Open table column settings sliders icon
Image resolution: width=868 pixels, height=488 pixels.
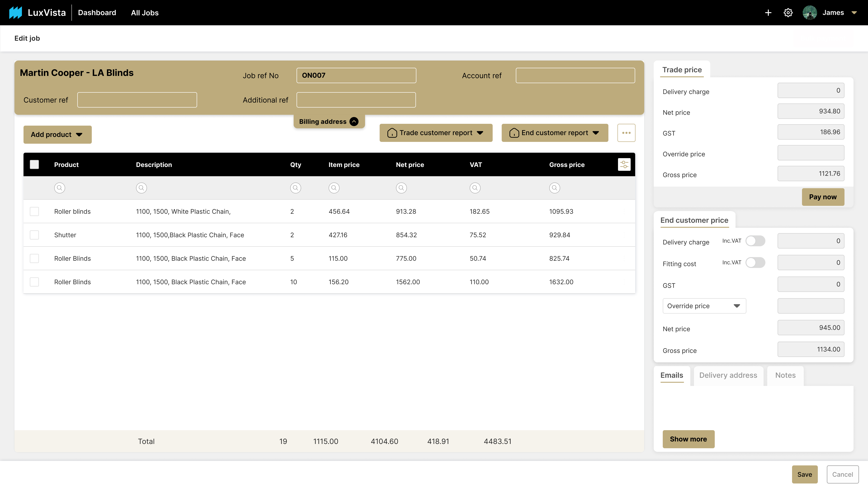[624, 164]
